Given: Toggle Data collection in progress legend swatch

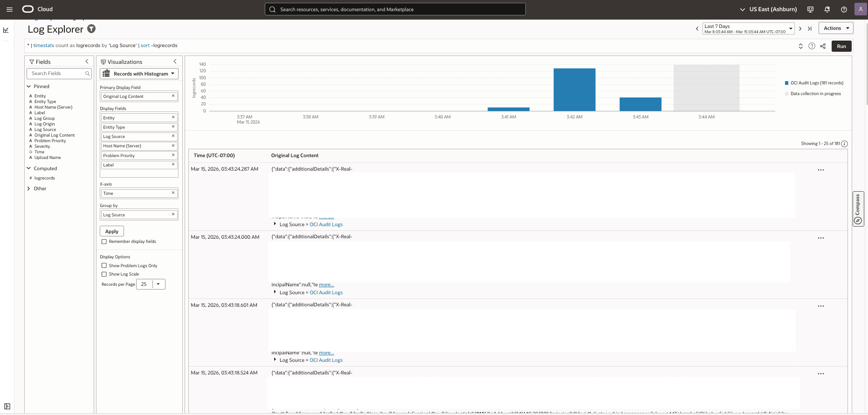Looking at the screenshot, I should 787,94.
